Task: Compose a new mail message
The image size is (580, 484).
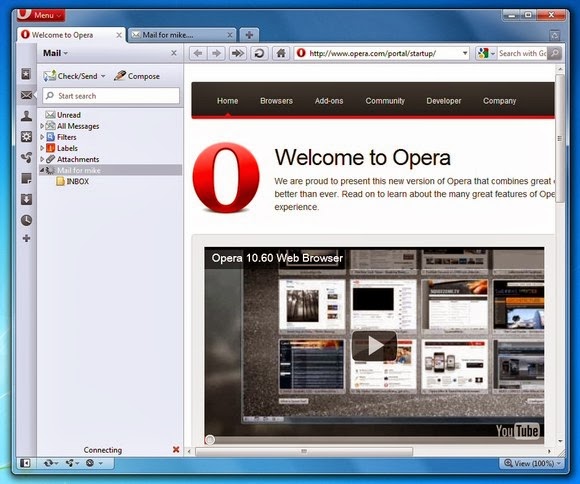Action: point(136,76)
